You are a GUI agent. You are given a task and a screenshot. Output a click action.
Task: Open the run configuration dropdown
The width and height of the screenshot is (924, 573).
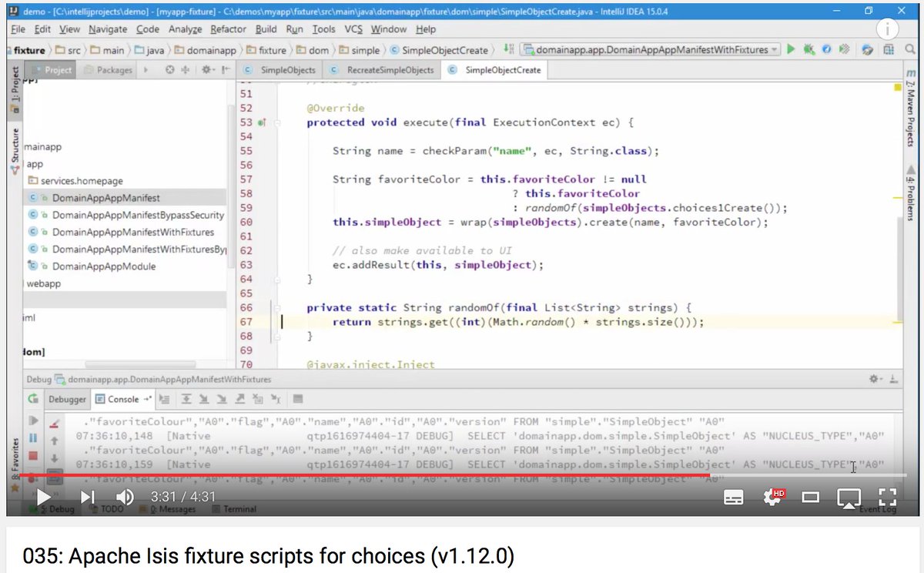click(651, 49)
